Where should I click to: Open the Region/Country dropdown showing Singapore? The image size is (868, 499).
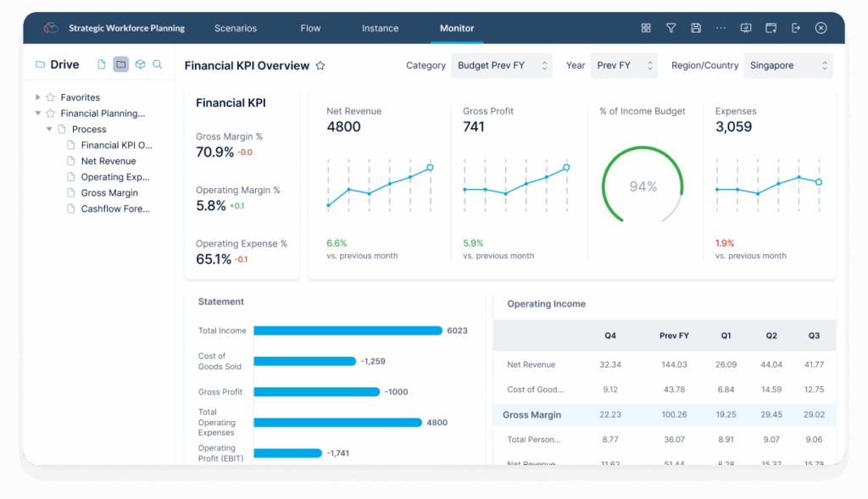coord(787,65)
